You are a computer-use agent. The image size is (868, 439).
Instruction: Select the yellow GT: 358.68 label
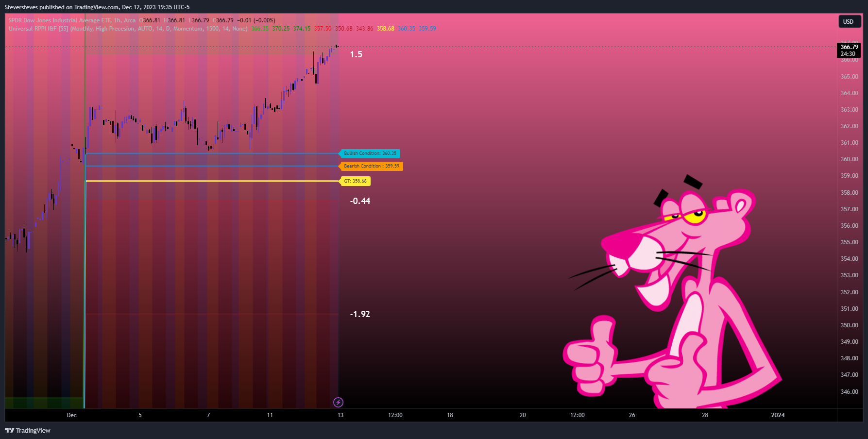click(x=355, y=181)
